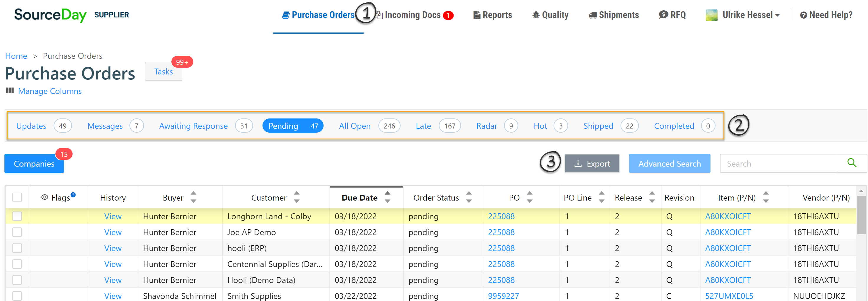Click the Companies button
This screenshot has width=868, height=301.
coord(34,164)
